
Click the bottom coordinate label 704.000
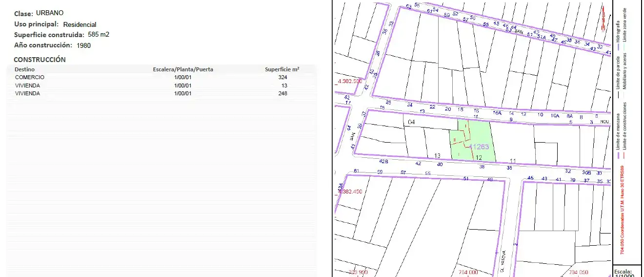468,272
